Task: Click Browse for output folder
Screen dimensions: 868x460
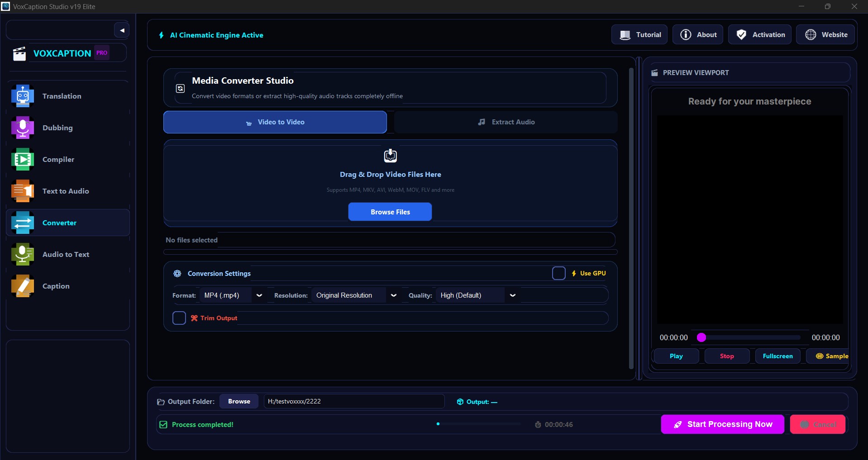Action: (239, 401)
